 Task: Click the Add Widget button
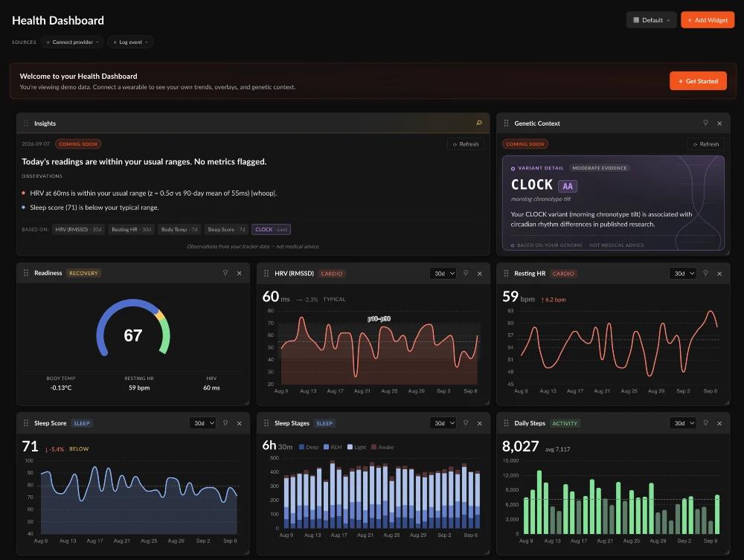(x=708, y=20)
